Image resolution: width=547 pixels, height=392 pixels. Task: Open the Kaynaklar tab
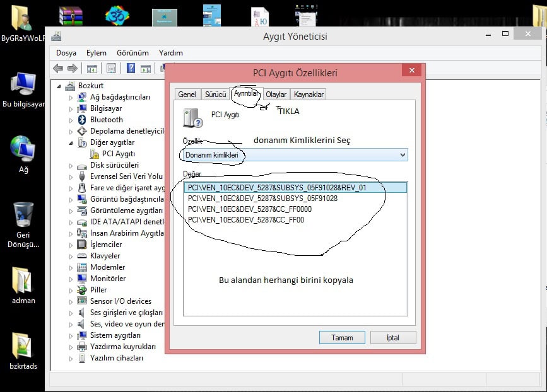309,95
